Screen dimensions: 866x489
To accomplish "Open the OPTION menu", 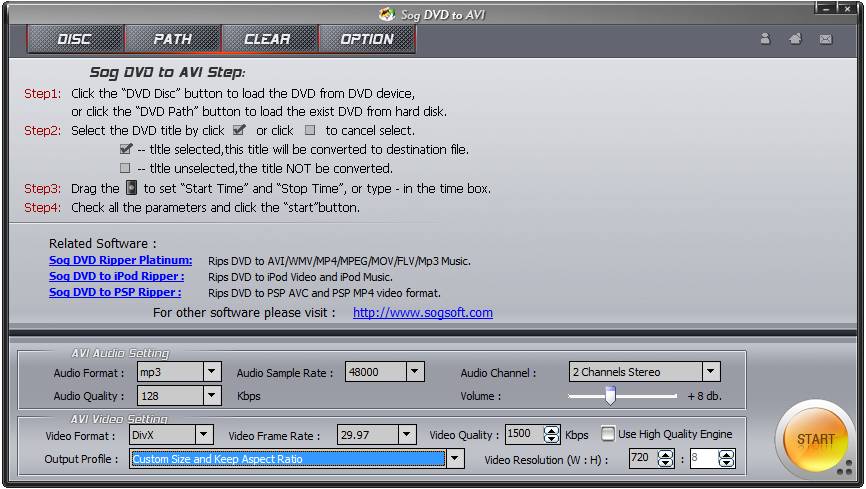I will (x=367, y=39).
